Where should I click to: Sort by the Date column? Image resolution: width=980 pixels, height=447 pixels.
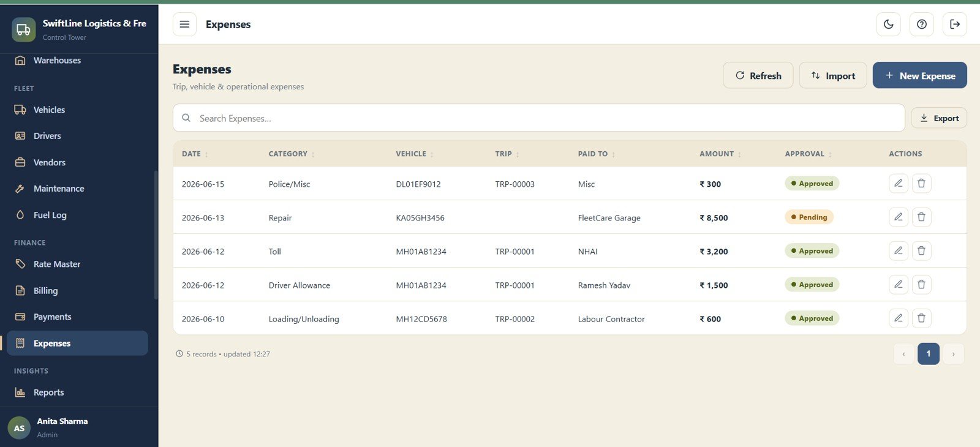coord(195,154)
